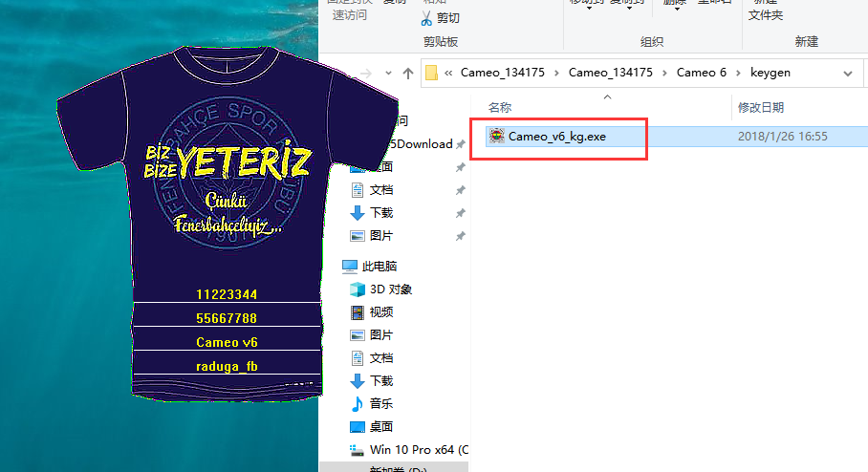
Task: Sort by 修改日期 column header
Action: click(760, 107)
